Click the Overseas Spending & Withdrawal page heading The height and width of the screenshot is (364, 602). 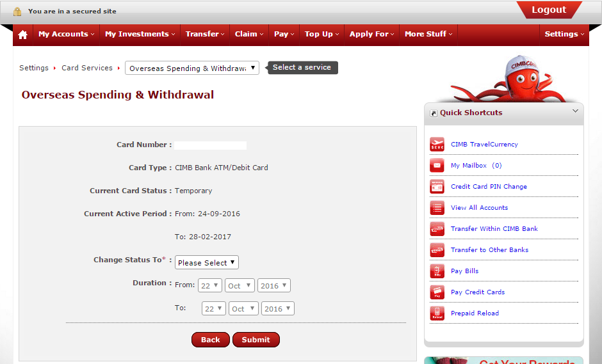pos(118,95)
